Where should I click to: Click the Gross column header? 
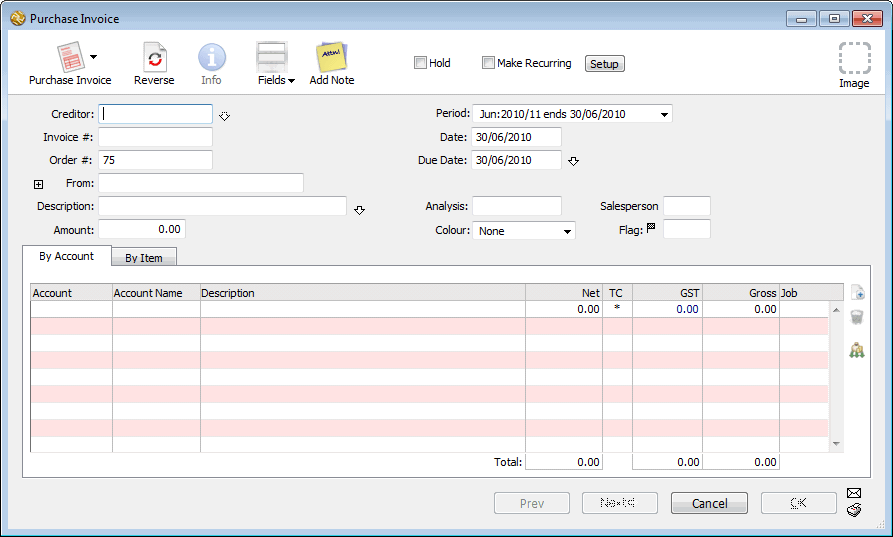click(741, 293)
